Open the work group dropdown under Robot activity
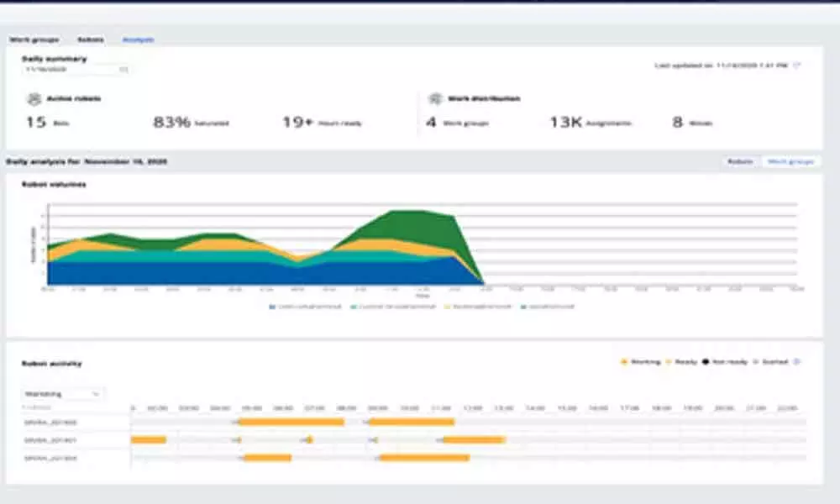Image resolution: width=840 pixels, height=504 pixels. [63, 394]
